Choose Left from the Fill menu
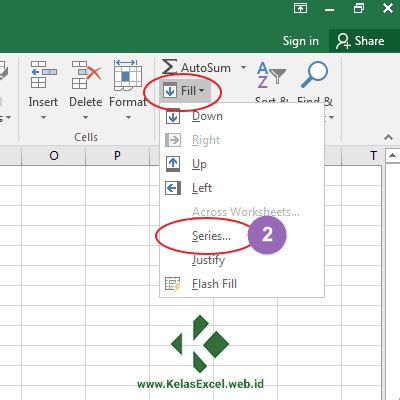The image size is (400, 400). (242, 188)
